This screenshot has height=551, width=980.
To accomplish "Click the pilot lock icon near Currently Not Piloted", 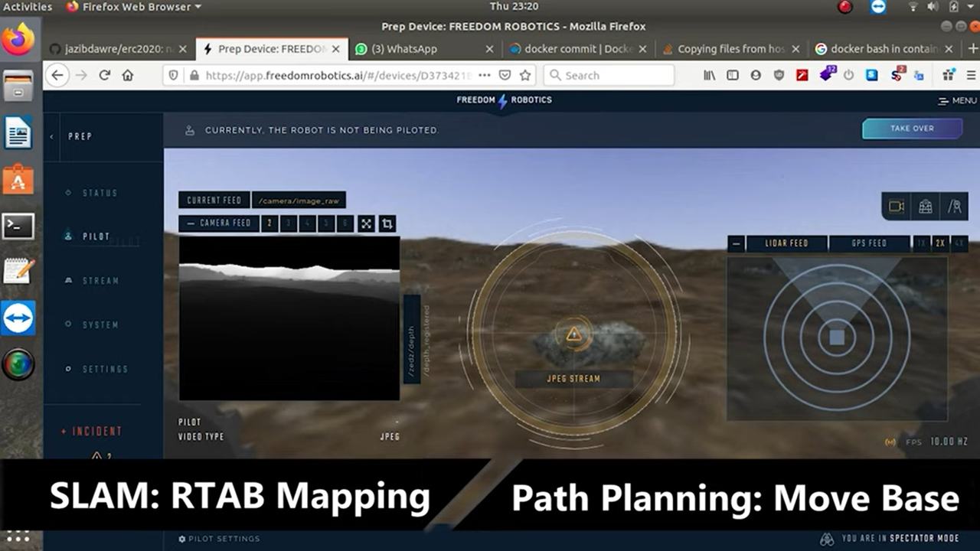I will coord(190,129).
